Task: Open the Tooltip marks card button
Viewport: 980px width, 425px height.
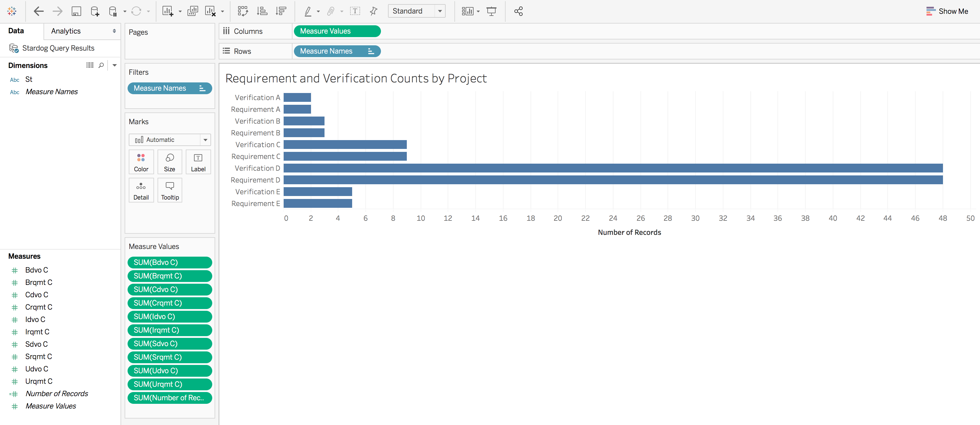Action: coord(170,190)
